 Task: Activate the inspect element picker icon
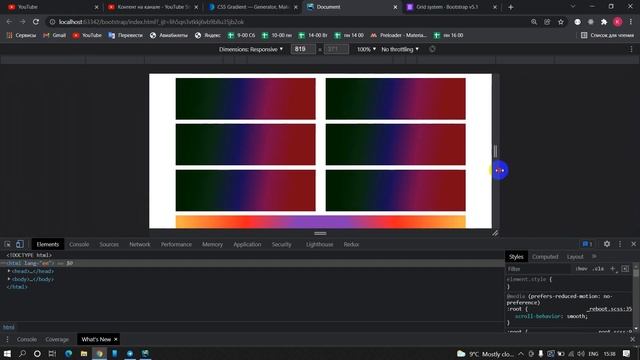tap(8, 244)
